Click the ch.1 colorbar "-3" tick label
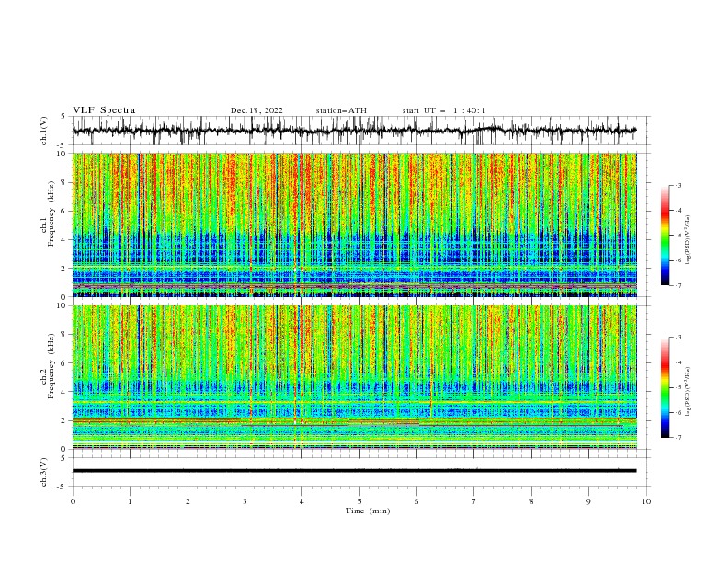Screen dimensions: 728x563 [678, 185]
